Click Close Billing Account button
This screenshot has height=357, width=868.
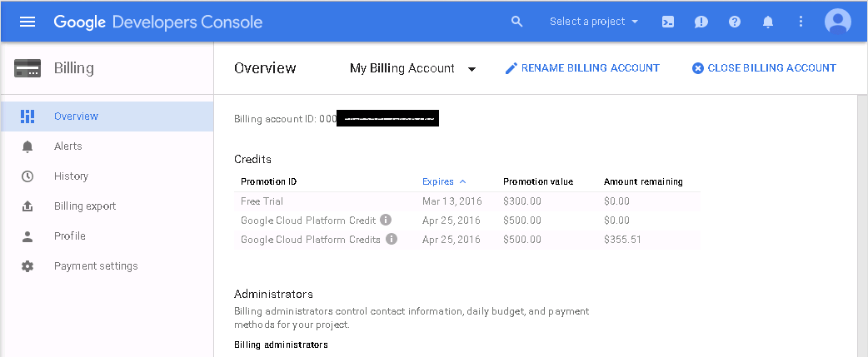point(764,68)
